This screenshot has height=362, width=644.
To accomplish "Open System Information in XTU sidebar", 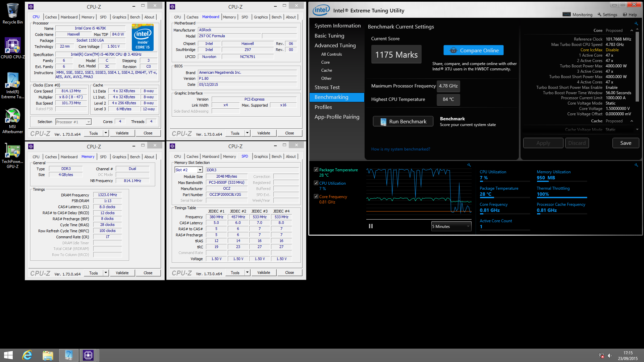I will pos(337,26).
